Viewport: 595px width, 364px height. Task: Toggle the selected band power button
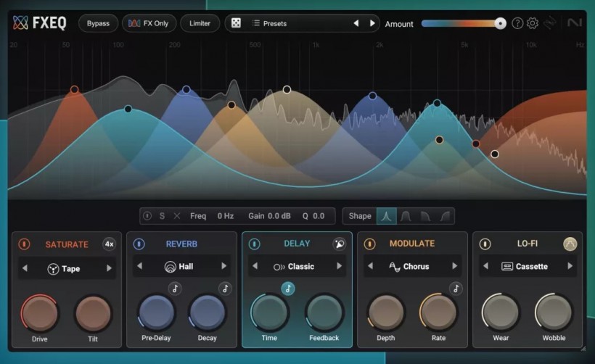[x=147, y=216]
